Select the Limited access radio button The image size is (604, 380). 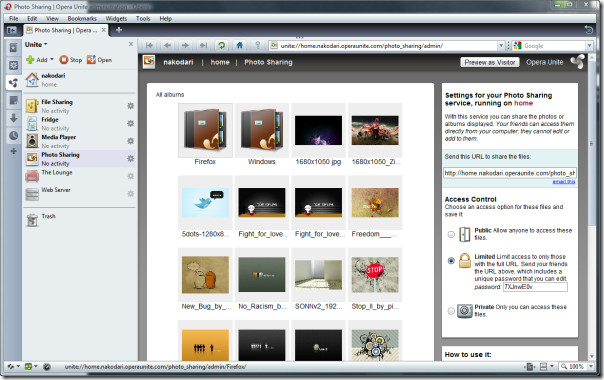pos(451,261)
